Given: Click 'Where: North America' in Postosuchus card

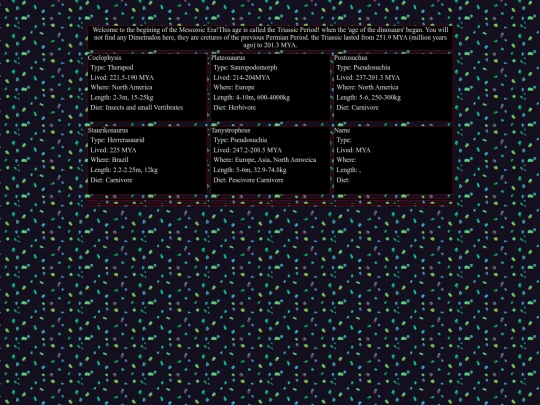Looking at the screenshot, I should pyautogui.click(x=367, y=87).
